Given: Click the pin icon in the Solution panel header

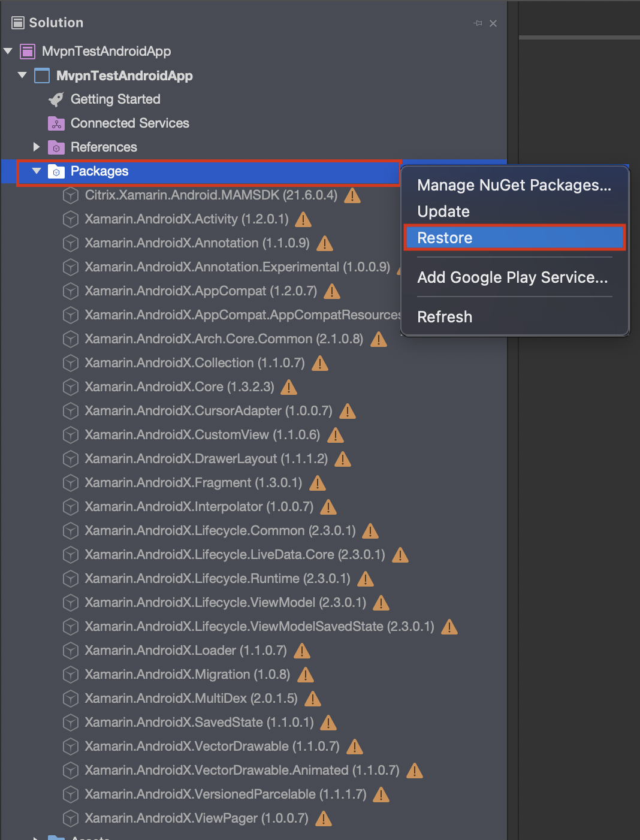Looking at the screenshot, I should point(478,23).
